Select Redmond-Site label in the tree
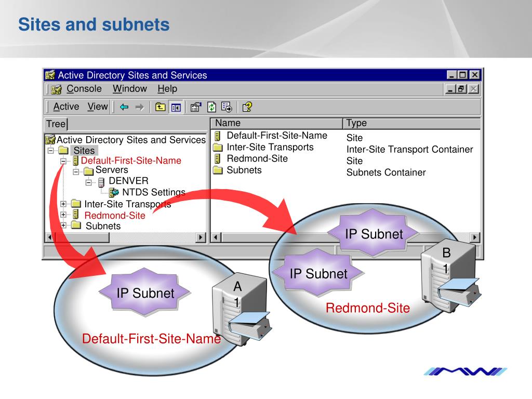This screenshot has width=532, height=399. 115,216
